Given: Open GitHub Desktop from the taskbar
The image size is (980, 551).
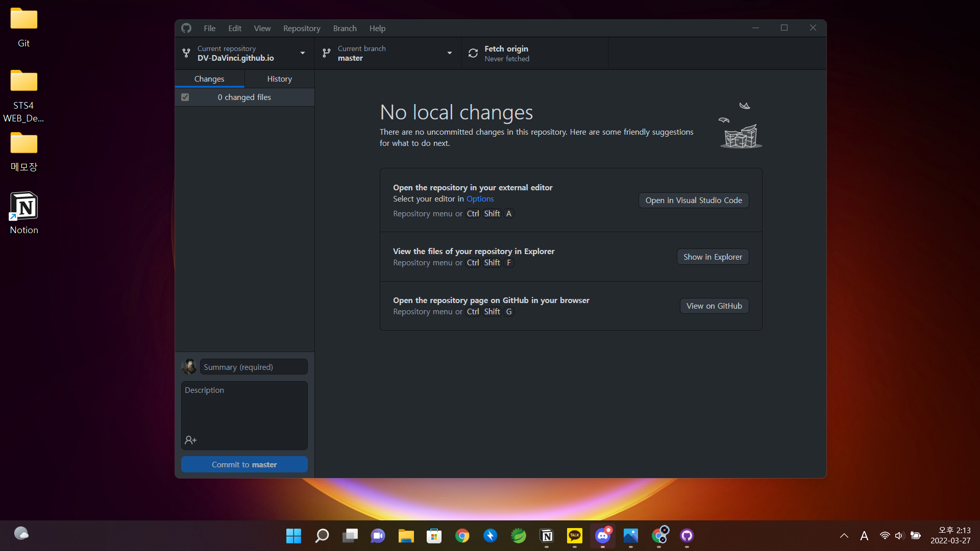Looking at the screenshot, I should 687,536.
